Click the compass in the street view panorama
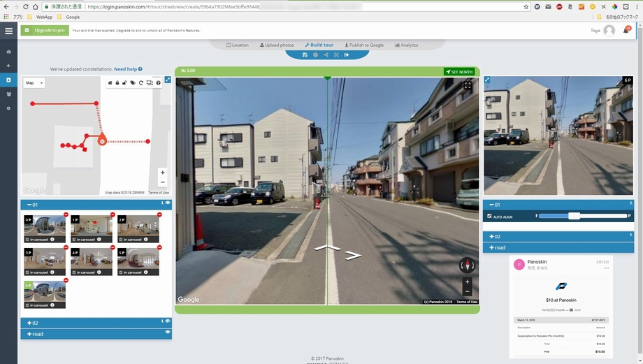Viewport: 643px width, 364px height. [467, 265]
